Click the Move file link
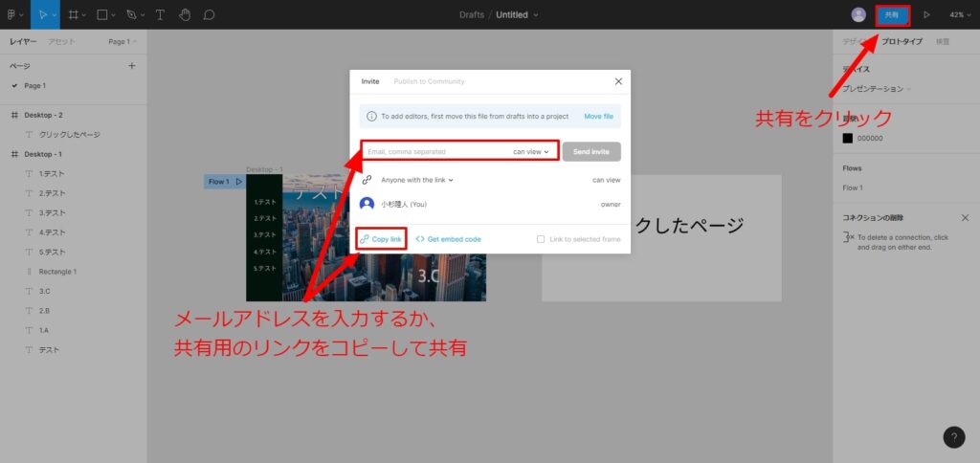 click(x=599, y=117)
